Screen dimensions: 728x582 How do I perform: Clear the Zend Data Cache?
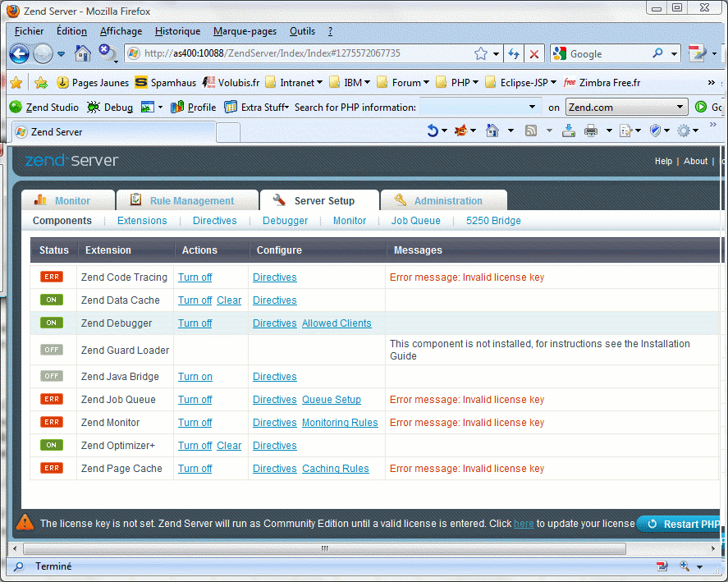click(229, 300)
